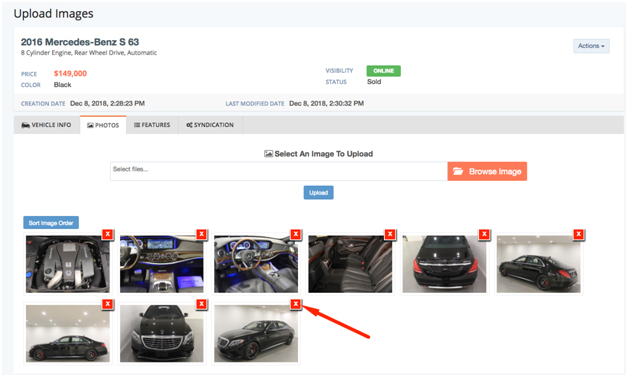Viewport: 628px width, 375px height.
Task: Delete the front three-quarter car photo
Action: click(296, 304)
